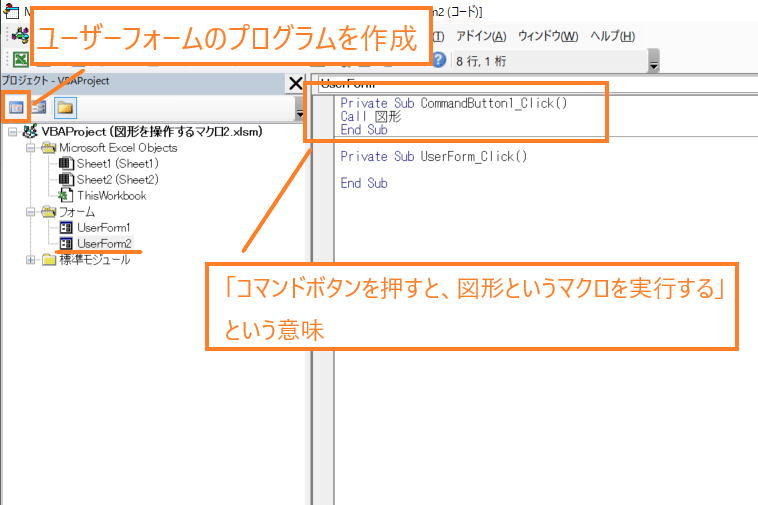This screenshot has height=505, width=758.
Task: Click the 標準モジュール folder icon
Action: pyautogui.click(x=48, y=260)
